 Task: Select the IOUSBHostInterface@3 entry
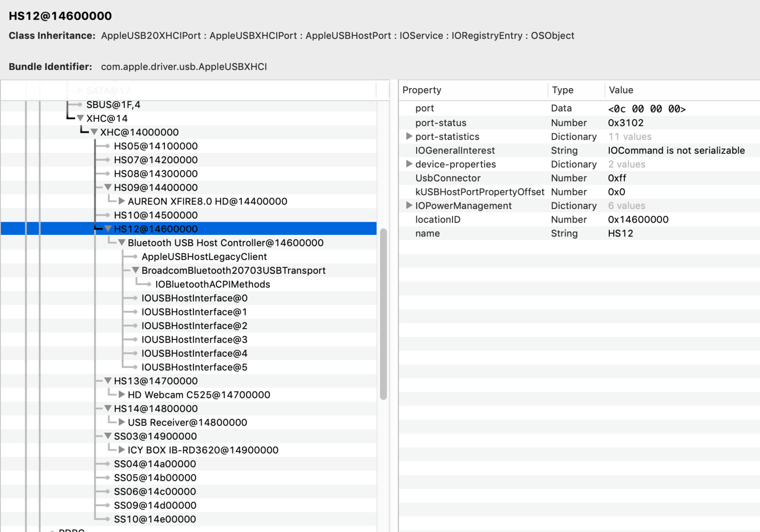[194, 339]
